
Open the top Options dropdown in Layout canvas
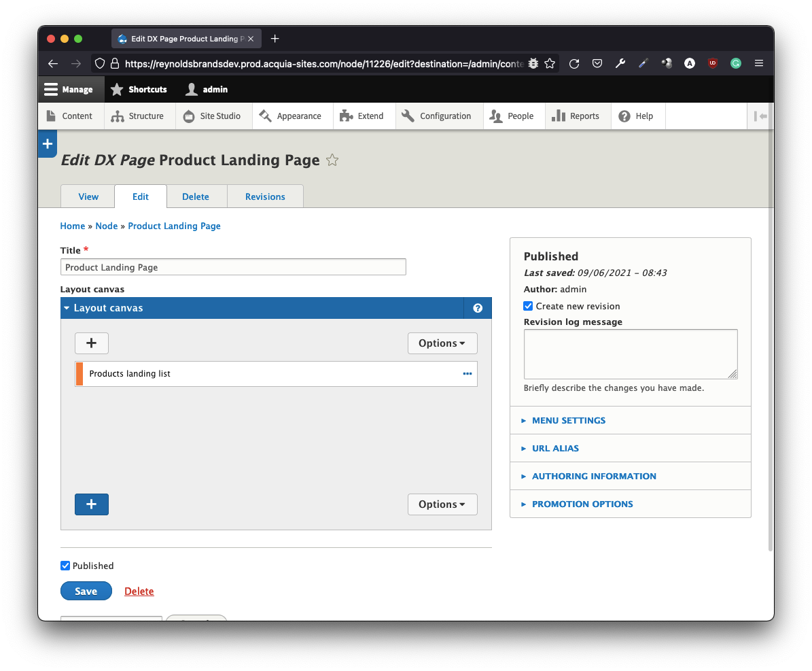(x=442, y=343)
